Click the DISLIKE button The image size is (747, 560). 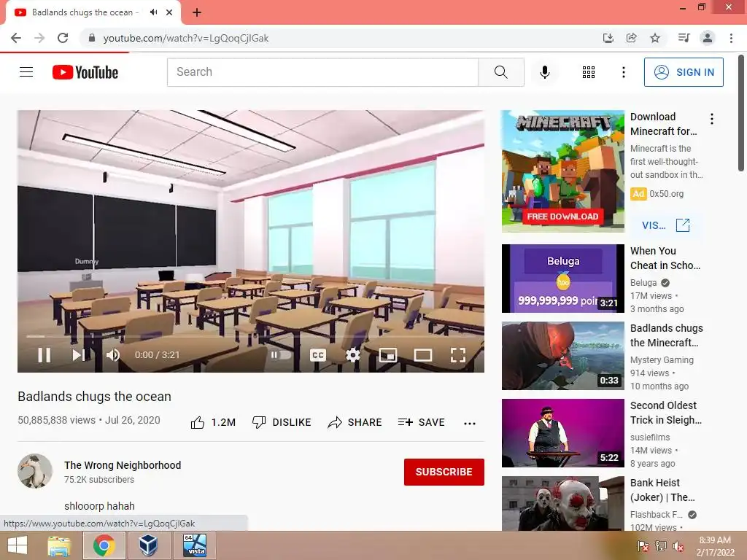(282, 422)
